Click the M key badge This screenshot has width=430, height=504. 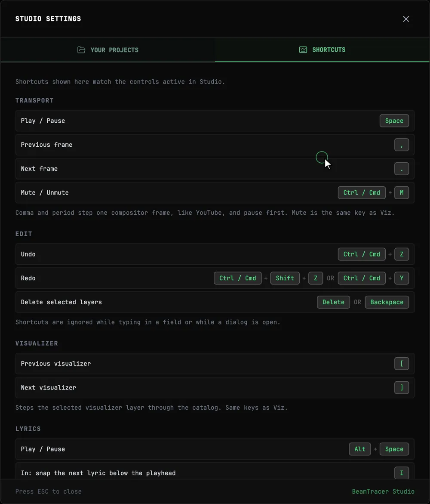[402, 193]
